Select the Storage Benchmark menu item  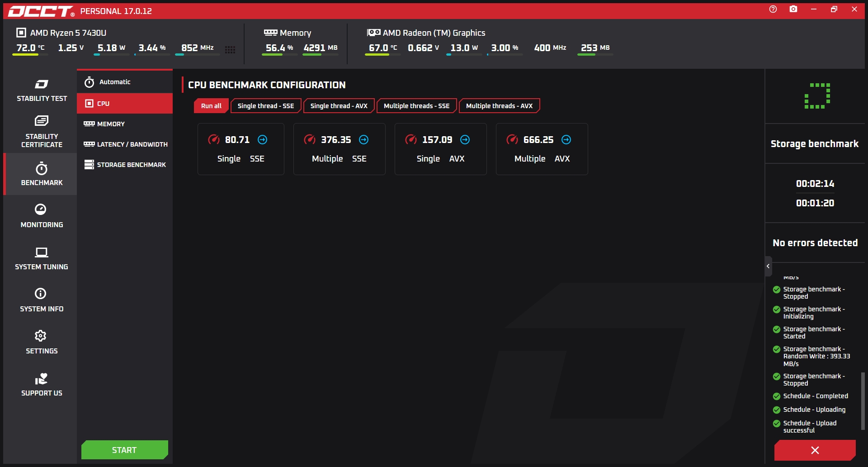pyautogui.click(x=125, y=165)
